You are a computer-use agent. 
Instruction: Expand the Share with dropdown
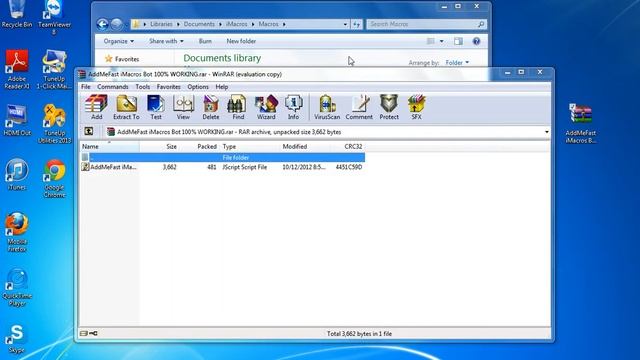[x=166, y=41]
